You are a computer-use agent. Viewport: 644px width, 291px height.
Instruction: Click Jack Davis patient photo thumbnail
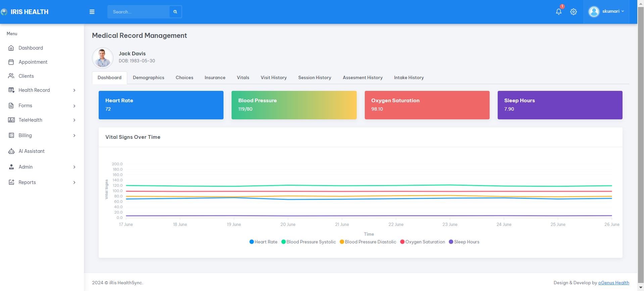[x=103, y=58]
